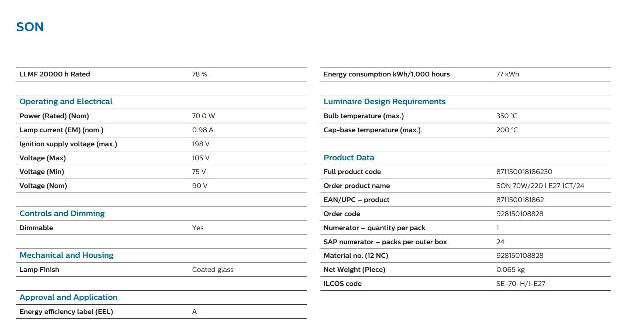Select the Power (Rated) (Nom) label
The image size is (644, 321).
click(x=54, y=116)
